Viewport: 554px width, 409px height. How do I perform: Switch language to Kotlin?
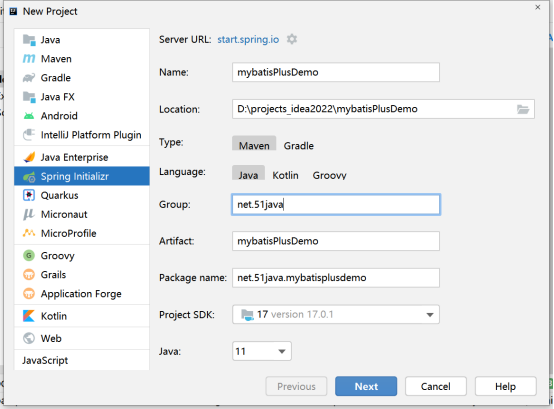[285, 175]
